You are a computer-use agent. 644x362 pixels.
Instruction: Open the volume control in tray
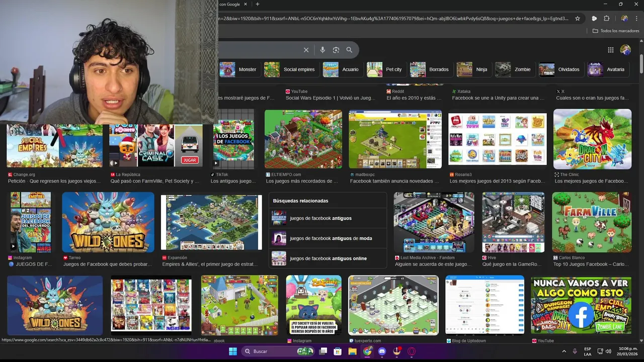pos(609,351)
